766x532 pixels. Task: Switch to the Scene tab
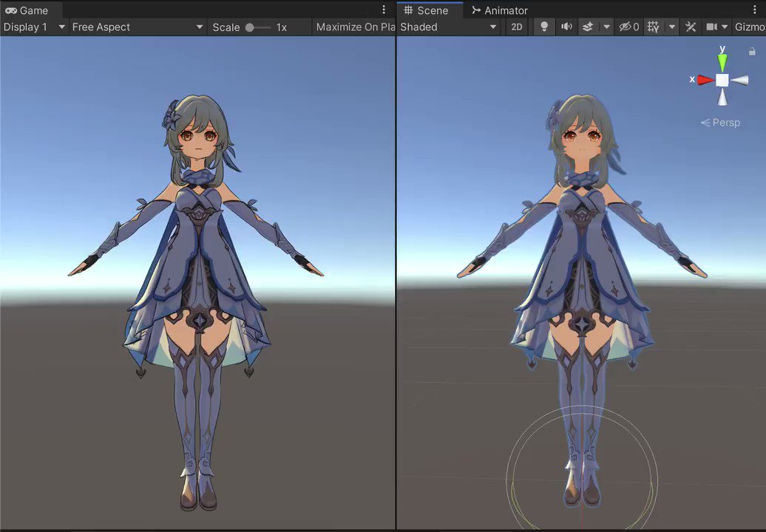click(425, 10)
